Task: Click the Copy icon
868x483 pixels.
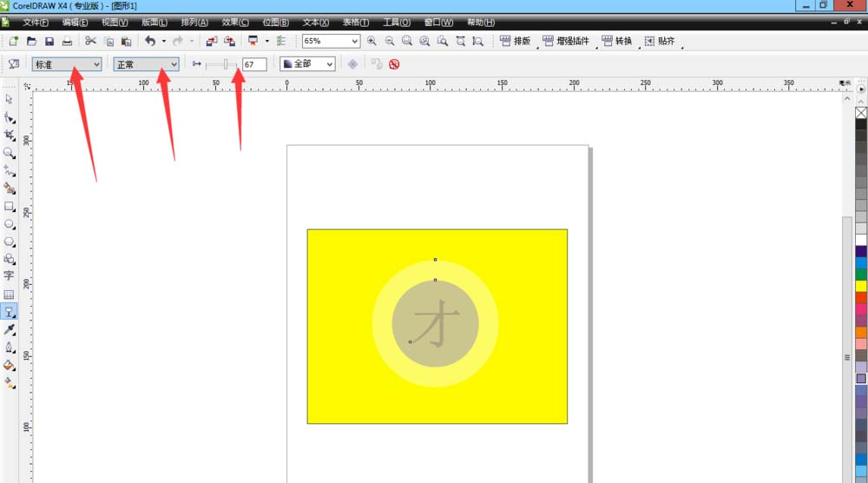Action: (109, 41)
